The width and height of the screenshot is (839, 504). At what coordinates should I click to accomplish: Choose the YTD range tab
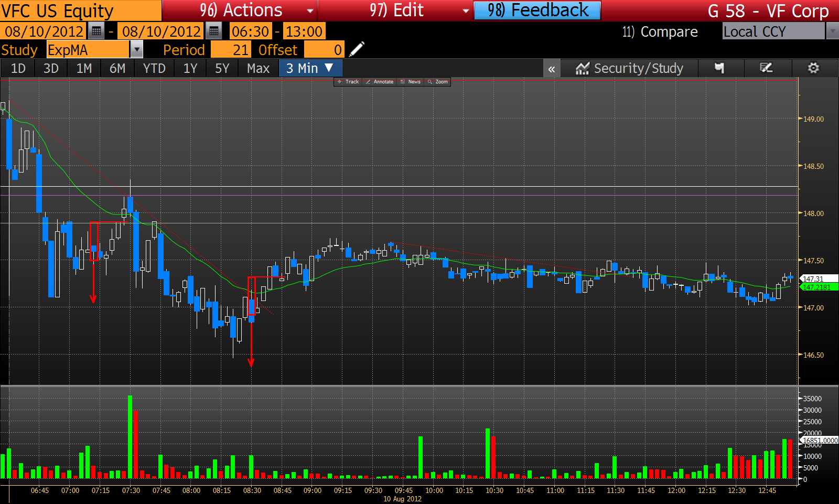point(154,68)
